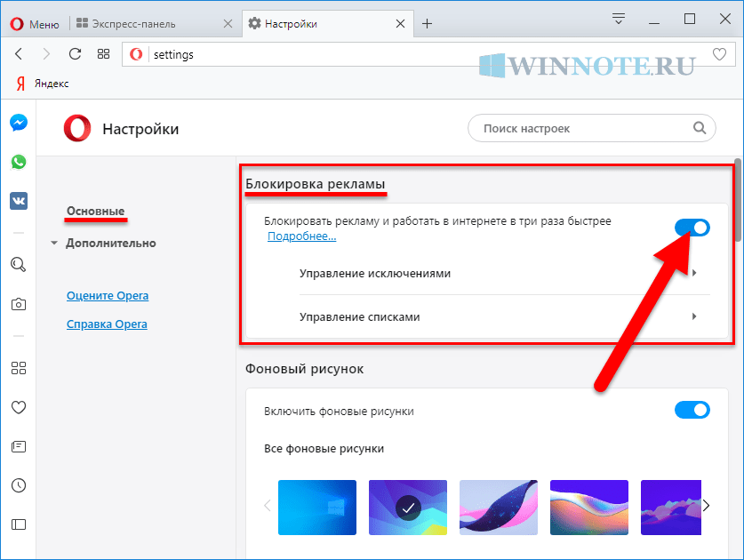744x560 pixels.
Task: Open the Easy Setup icon in the title bar
Action: pos(619,19)
